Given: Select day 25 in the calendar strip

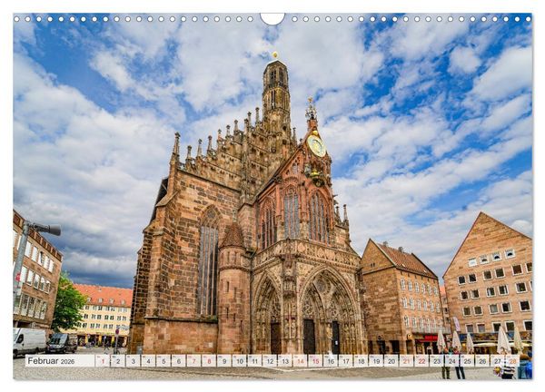Looking at the screenshot, I should pyautogui.click(x=467, y=361).
